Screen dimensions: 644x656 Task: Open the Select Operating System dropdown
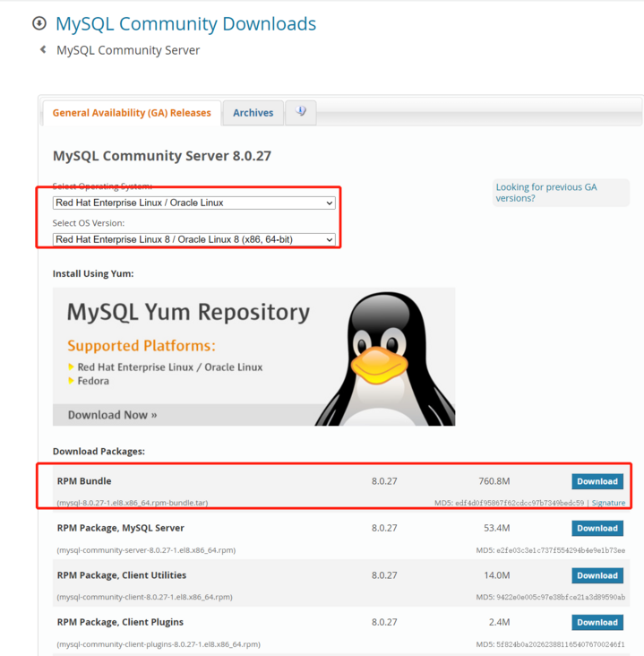(x=193, y=203)
